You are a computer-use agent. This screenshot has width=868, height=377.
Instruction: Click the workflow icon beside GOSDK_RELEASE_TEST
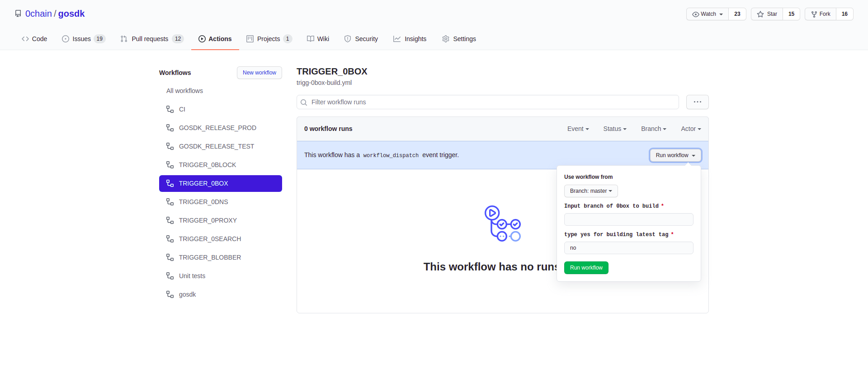tap(170, 146)
